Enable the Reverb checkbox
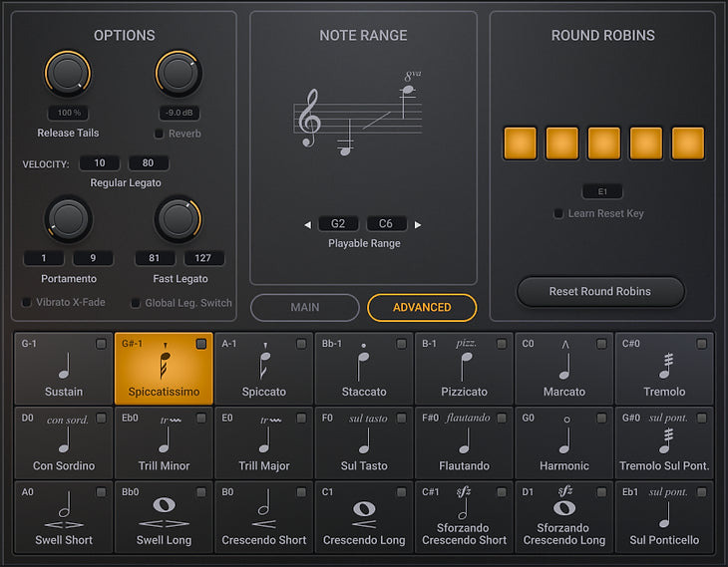 coord(160,134)
